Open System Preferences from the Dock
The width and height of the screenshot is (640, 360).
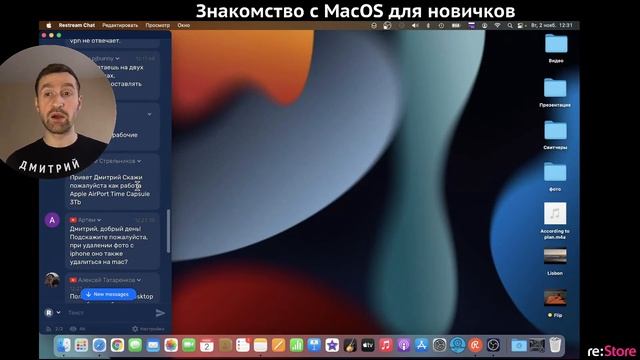[x=440, y=345]
